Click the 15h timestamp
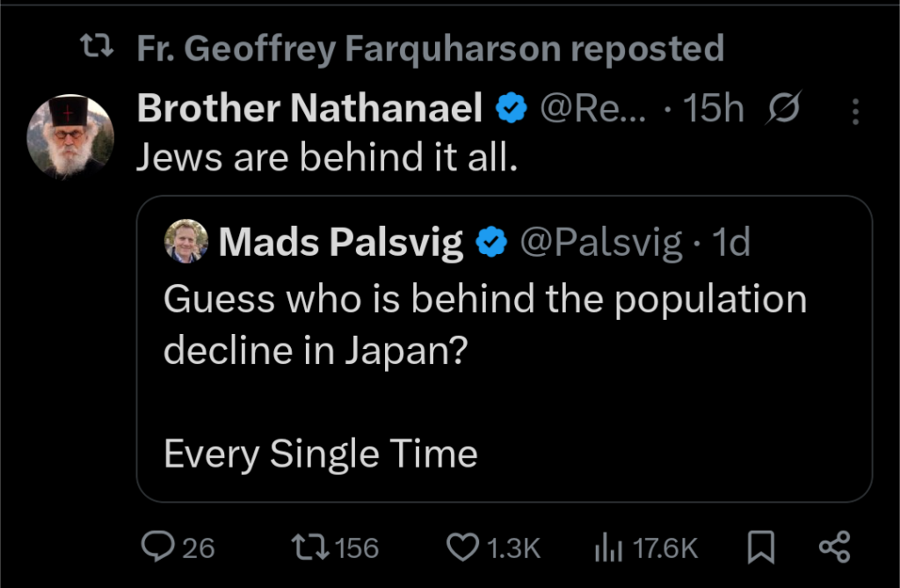This screenshot has height=588, width=900. click(x=714, y=110)
